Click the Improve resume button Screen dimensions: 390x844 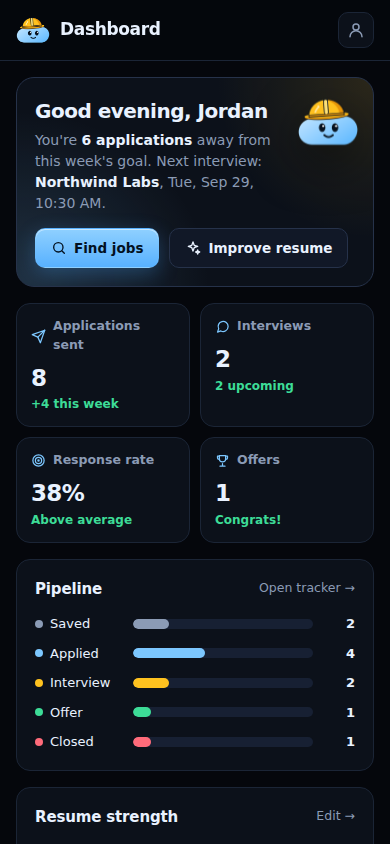coord(258,248)
